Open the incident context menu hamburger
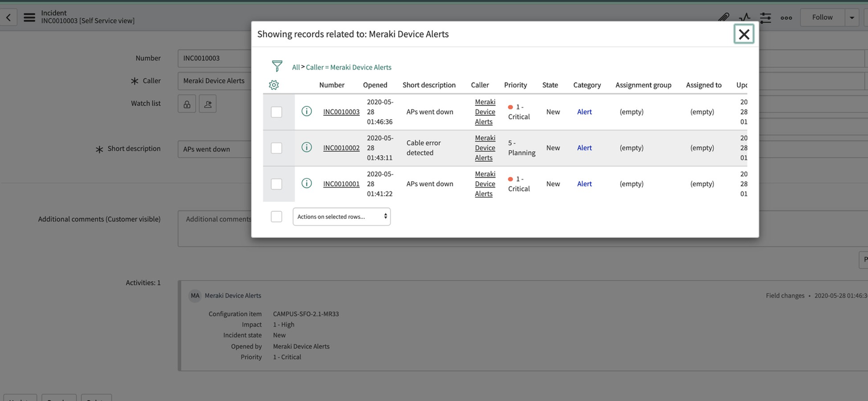This screenshot has width=868, height=401. coord(30,17)
